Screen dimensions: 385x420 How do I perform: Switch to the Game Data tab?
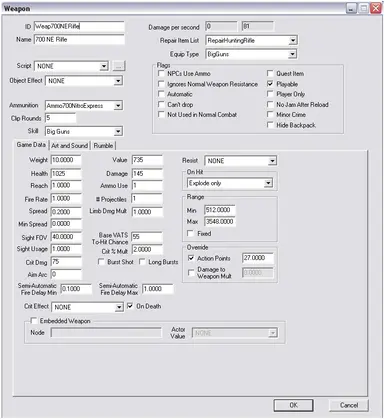coord(31,145)
